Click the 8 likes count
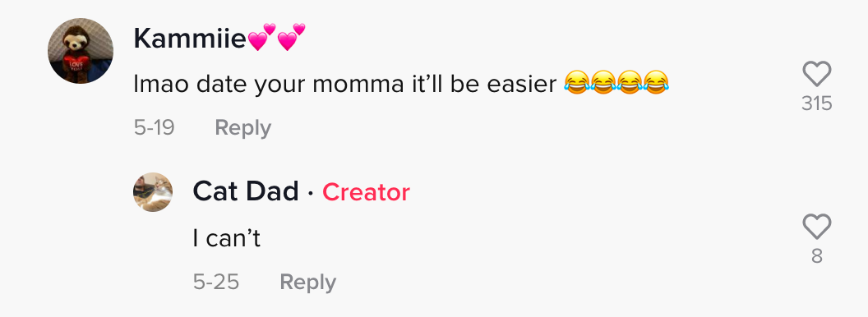 [816, 256]
